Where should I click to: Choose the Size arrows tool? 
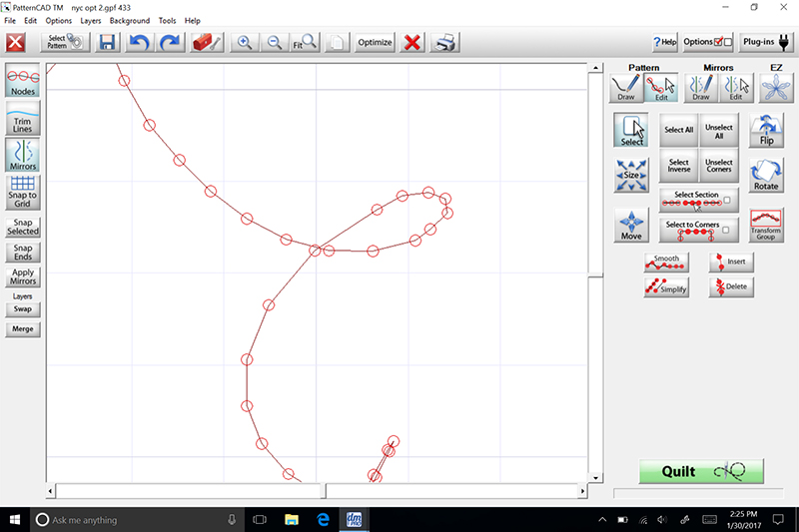[x=631, y=176]
